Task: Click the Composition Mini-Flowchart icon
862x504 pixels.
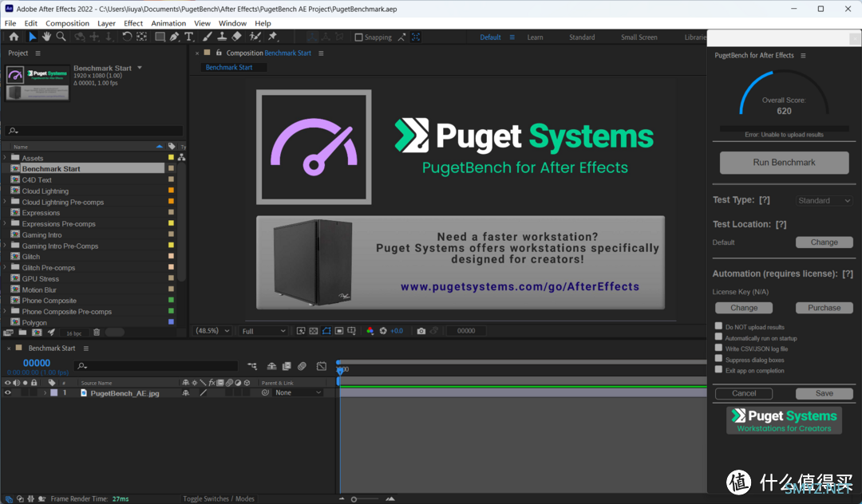Action: [x=252, y=366]
